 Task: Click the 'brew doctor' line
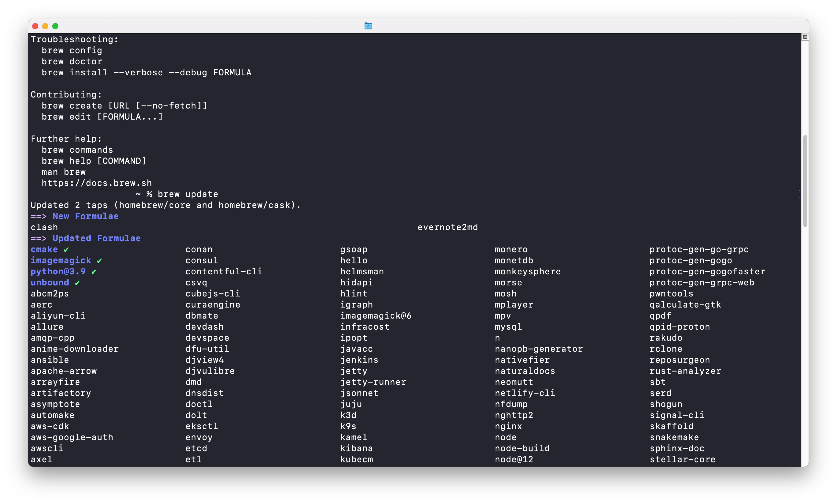72,62
